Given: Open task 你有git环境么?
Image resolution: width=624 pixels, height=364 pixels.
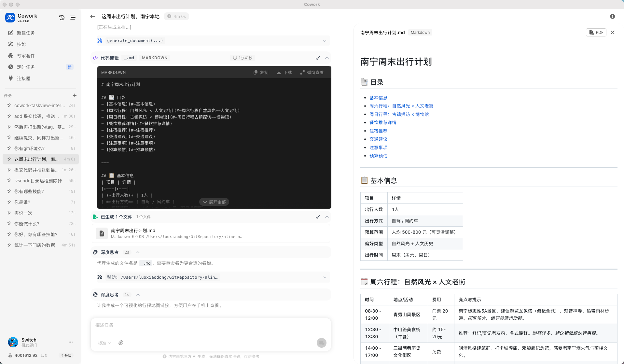Looking at the screenshot, I should coord(41,148).
